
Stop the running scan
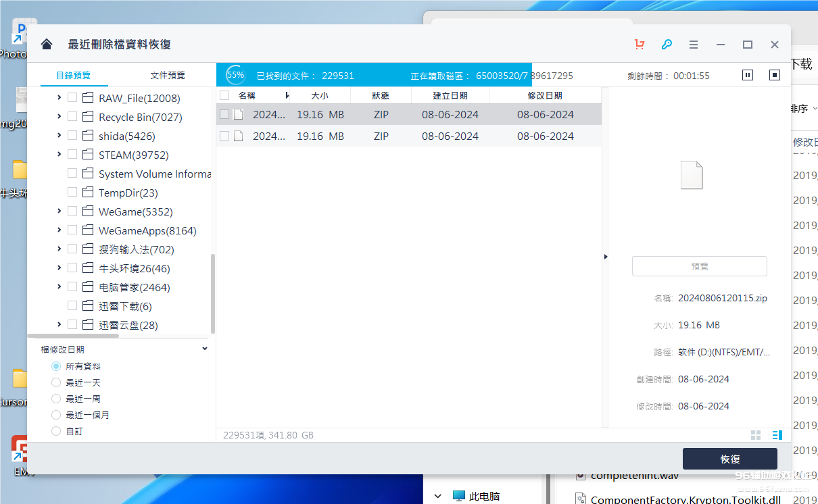point(775,75)
